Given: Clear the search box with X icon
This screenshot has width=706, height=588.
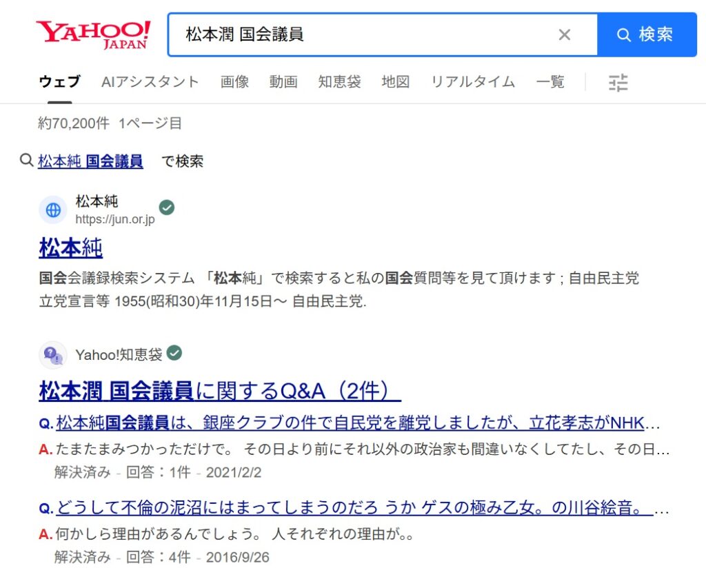Looking at the screenshot, I should click(x=564, y=34).
